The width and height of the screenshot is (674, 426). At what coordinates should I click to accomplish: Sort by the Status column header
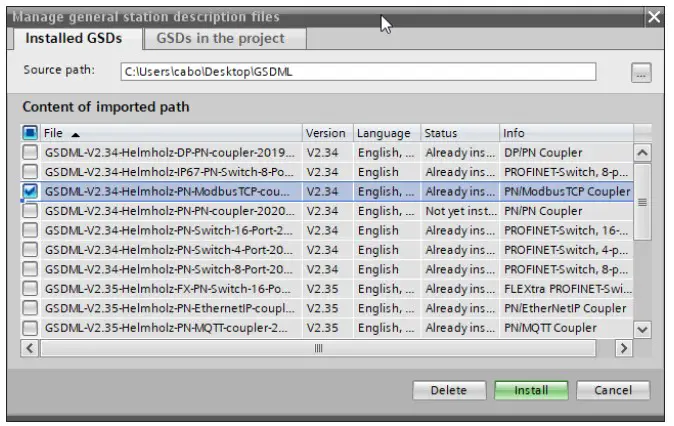[x=460, y=133]
